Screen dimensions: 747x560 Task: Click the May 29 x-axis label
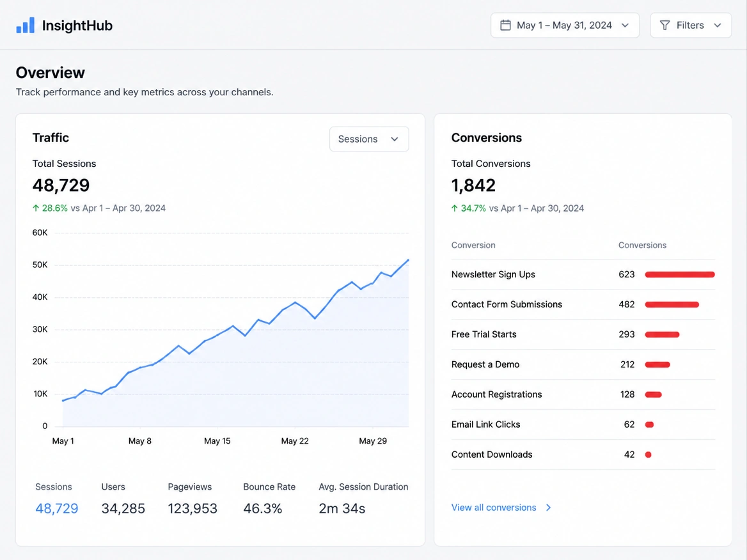373,441
